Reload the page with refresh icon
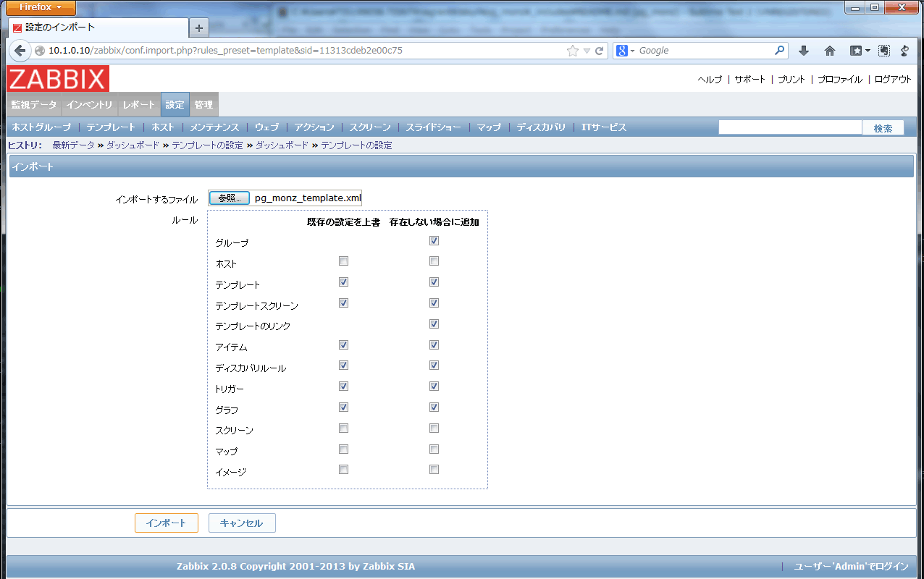The height and width of the screenshot is (579, 924). tap(600, 51)
